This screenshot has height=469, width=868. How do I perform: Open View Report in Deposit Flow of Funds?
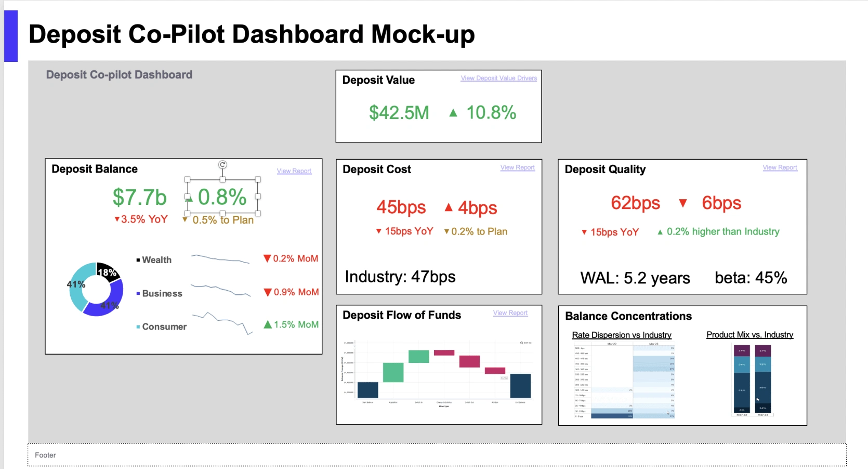(510, 313)
